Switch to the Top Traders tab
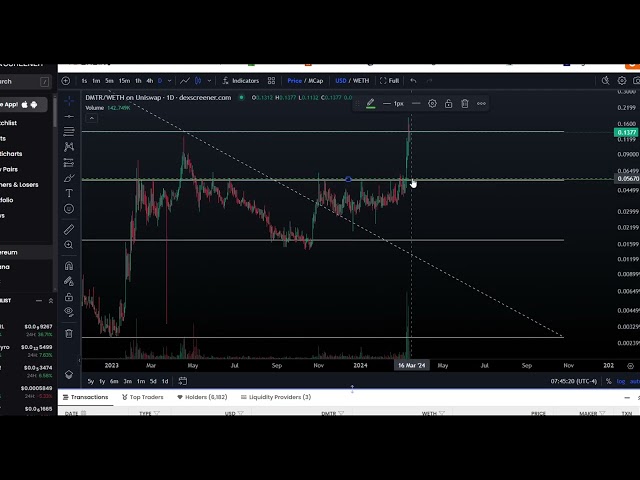 (143, 397)
